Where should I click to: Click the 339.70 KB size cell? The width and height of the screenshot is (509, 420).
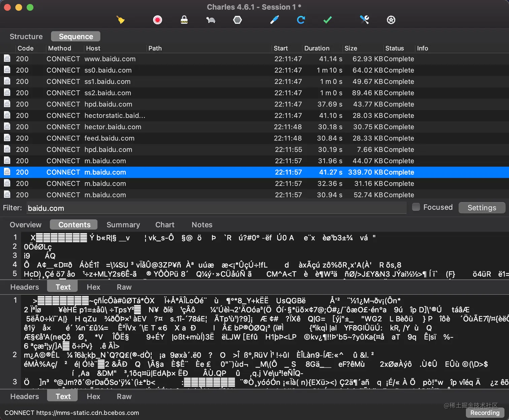(365, 172)
